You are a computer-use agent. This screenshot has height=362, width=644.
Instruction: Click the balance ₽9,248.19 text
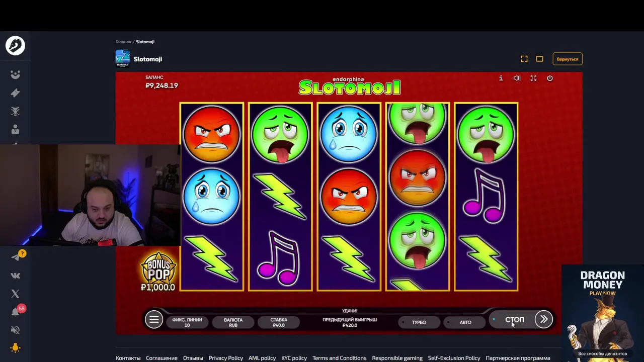pos(162,85)
